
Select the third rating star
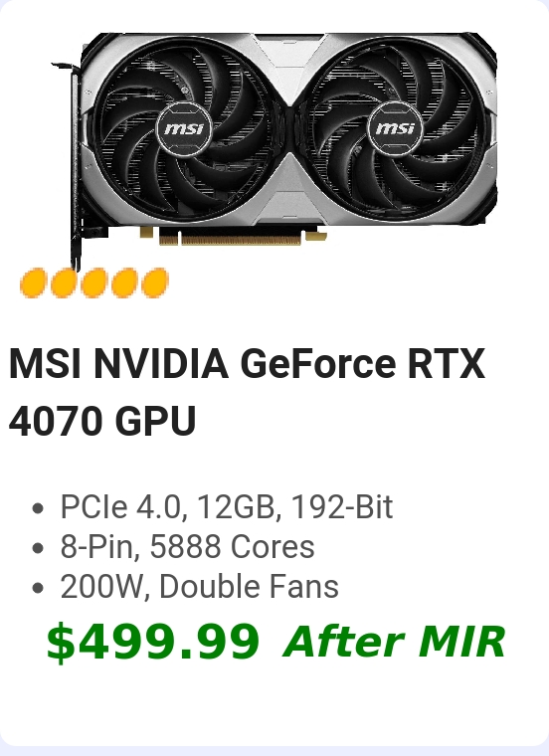pos(94,283)
